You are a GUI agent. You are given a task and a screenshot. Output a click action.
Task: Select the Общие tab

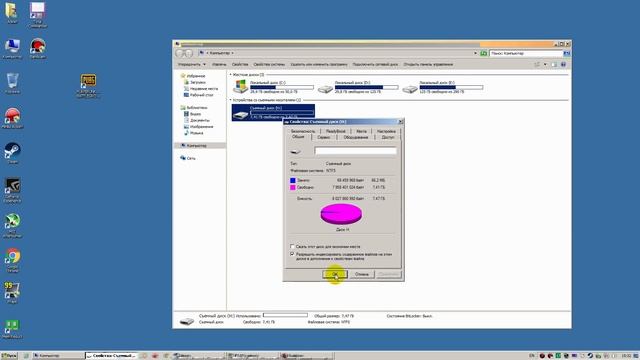(298, 137)
